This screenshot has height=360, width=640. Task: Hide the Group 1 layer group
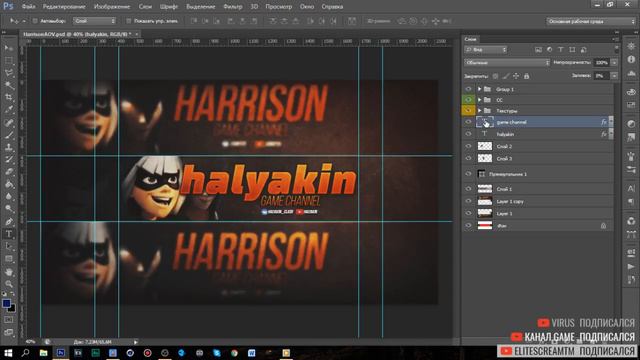click(468, 89)
